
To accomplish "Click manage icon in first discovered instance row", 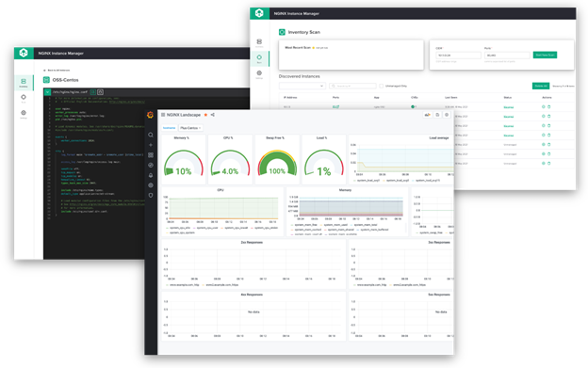I will point(544,107).
